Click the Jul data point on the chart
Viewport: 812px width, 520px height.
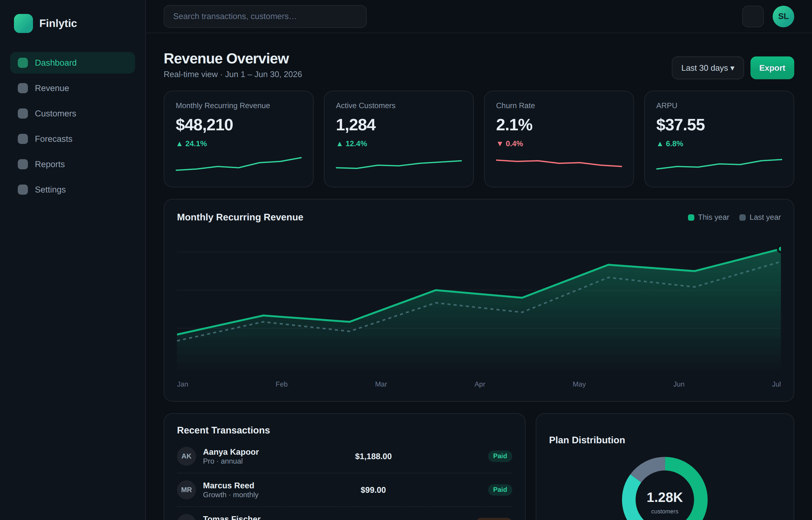coord(780,249)
